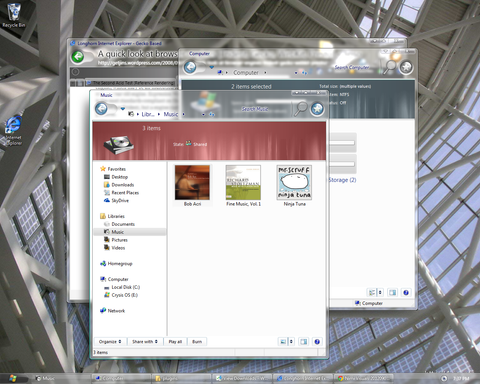Screen dimensions: 480x384
Task: Click the CD stack icon in the details header
Action: click(x=118, y=145)
